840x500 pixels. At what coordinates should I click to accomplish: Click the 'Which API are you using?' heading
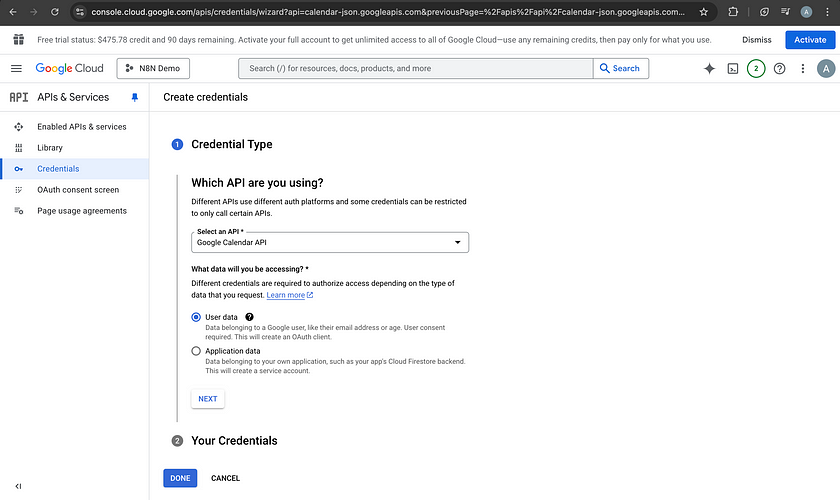[257, 183]
